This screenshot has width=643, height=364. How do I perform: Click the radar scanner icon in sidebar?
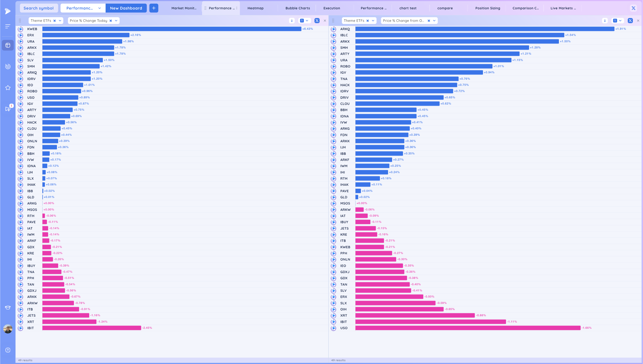coord(8,66)
